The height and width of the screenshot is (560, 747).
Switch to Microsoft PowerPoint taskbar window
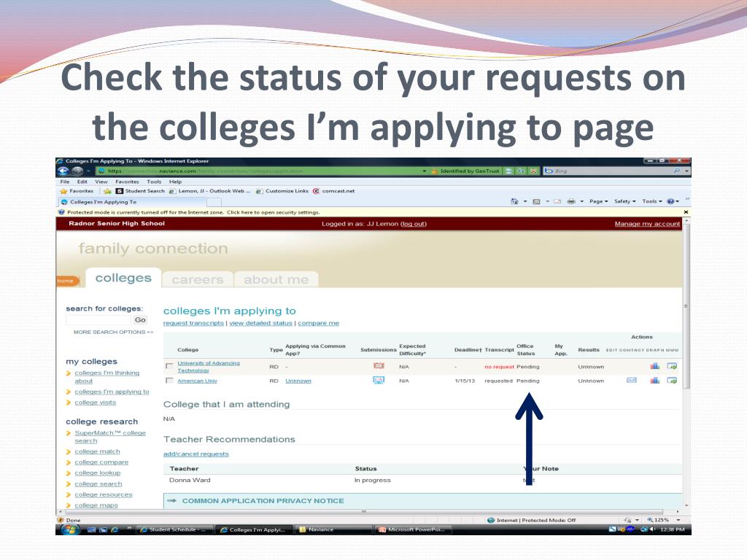413,529
